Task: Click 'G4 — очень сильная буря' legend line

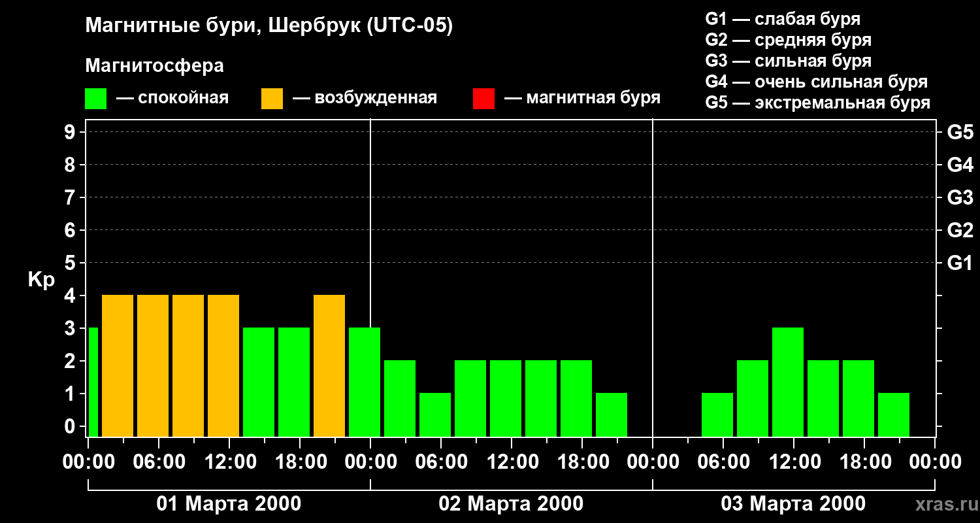Action: [x=816, y=82]
